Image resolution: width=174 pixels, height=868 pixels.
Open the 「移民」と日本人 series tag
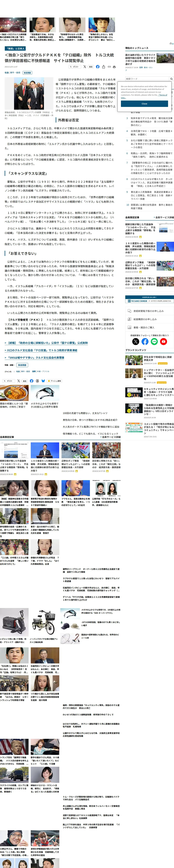click(15, 48)
